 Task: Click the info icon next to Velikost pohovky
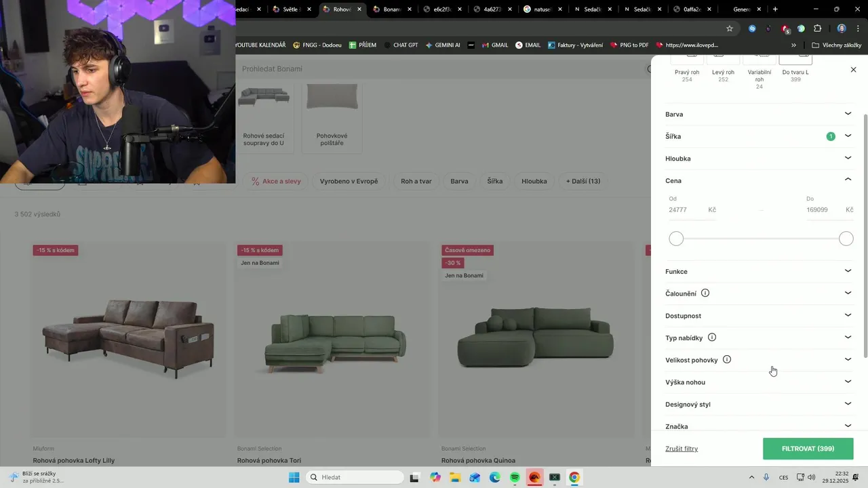(727, 360)
